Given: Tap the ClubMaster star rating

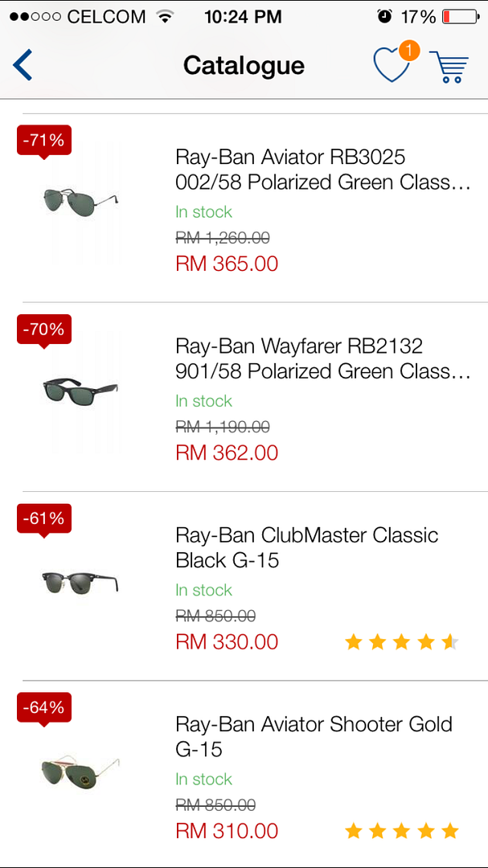Looking at the screenshot, I should 401,642.
